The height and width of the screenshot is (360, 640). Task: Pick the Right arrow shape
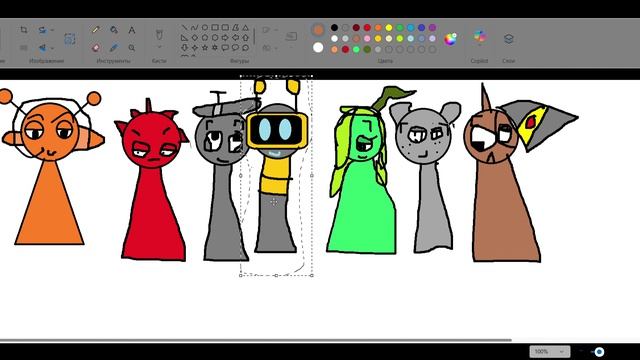225,38
